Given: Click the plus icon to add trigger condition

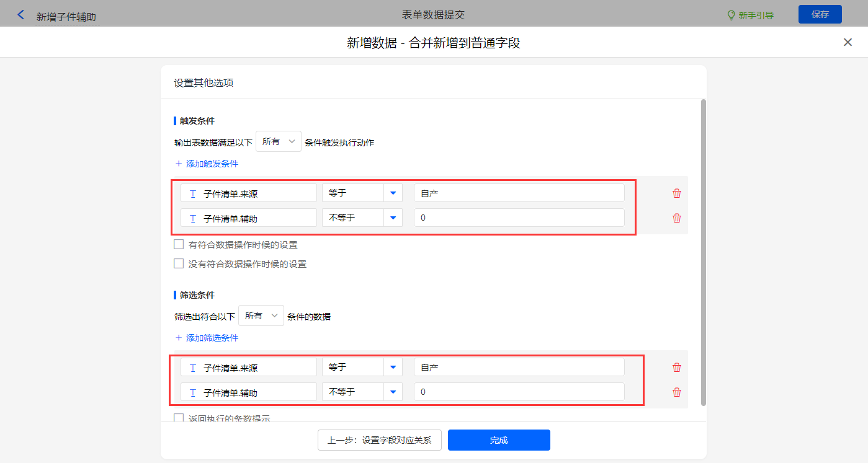Looking at the screenshot, I should [x=179, y=164].
